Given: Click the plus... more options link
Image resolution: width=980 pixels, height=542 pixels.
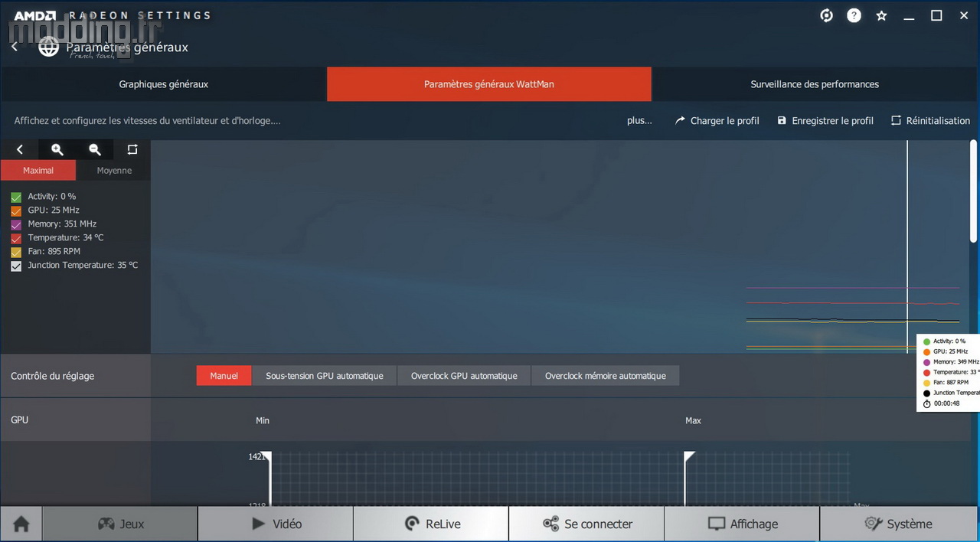Looking at the screenshot, I should pyautogui.click(x=639, y=120).
